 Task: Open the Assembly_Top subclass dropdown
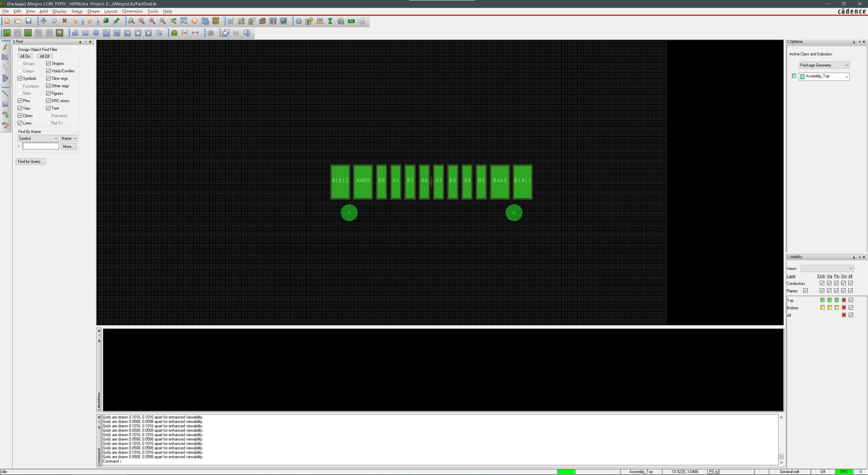click(x=824, y=76)
